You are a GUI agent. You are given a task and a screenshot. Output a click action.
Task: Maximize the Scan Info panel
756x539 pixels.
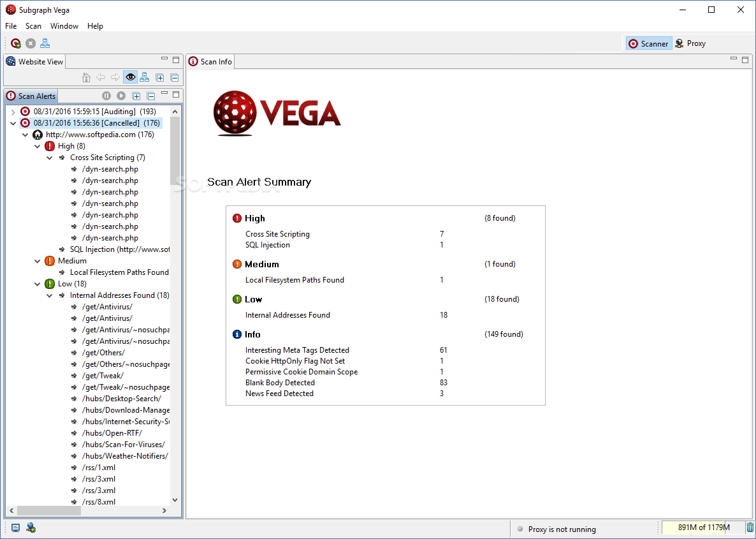click(x=745, y=60)
